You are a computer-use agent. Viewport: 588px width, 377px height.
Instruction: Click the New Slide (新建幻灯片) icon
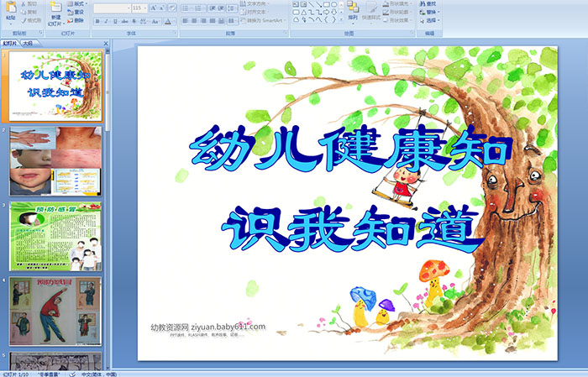pyautogui.click(x=56, y=7)
